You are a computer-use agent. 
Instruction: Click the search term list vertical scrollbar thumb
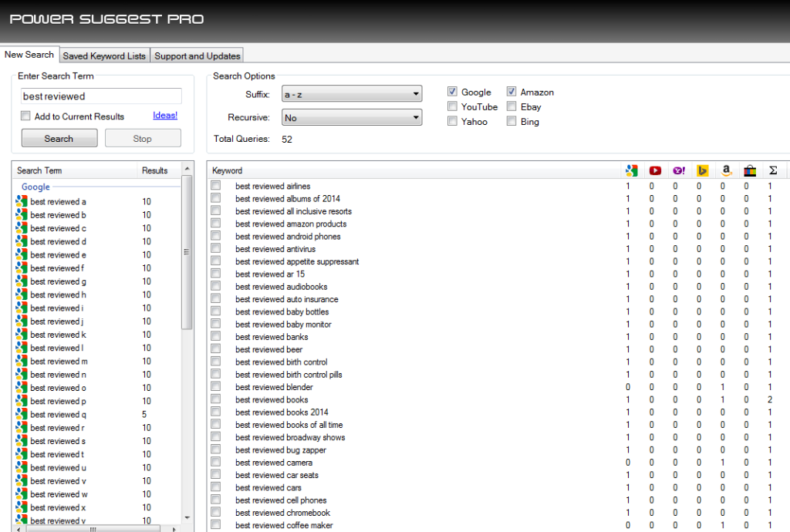(187, 251)
